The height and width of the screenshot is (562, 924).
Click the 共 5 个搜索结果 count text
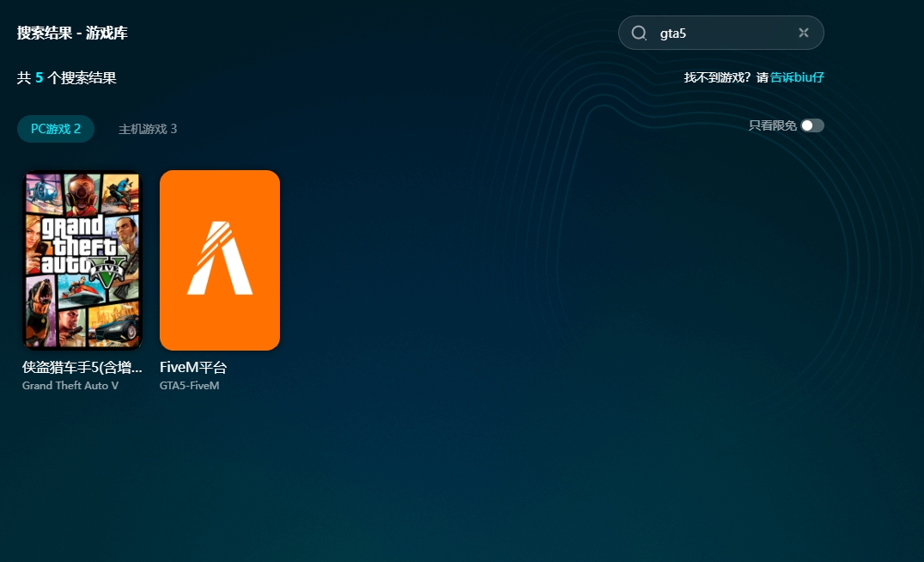pos(67,78)
